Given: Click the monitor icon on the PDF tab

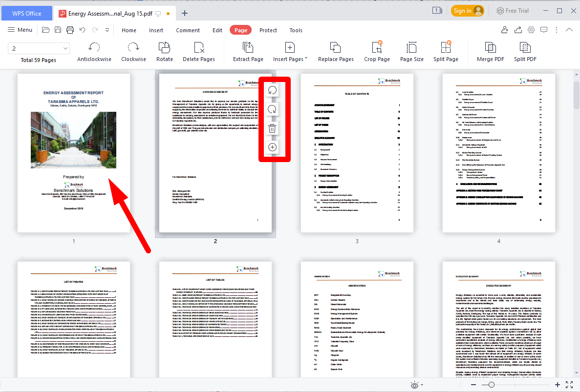Looking at the screenshot, I should click(158, 14).
